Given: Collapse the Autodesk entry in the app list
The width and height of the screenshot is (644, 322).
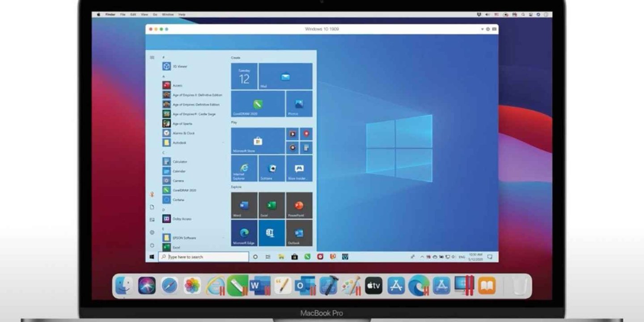Looking at the screenshot, I should [224, 142].
